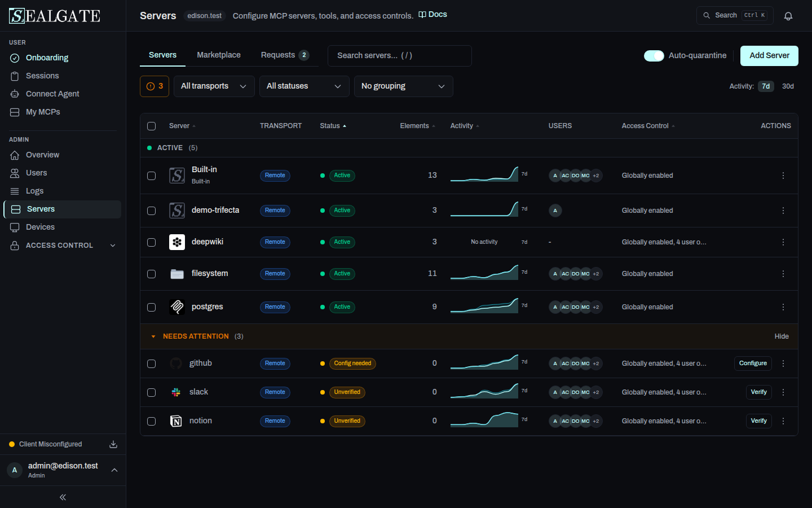
Task: Click the Search servers input field
Action: pyautogui.click(x=400, y=55)
